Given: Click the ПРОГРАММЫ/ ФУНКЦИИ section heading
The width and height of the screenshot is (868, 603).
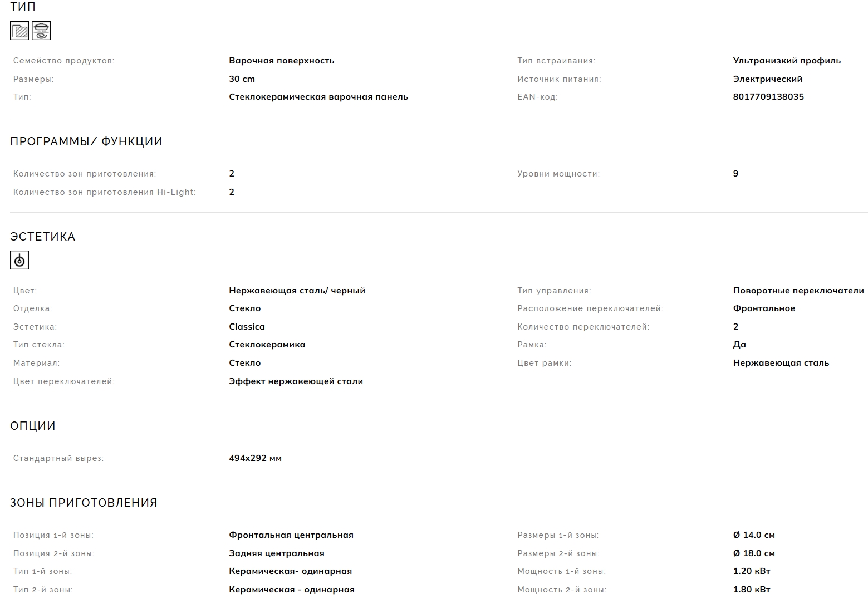Looking at the screenshot, I should pos(86,141).
